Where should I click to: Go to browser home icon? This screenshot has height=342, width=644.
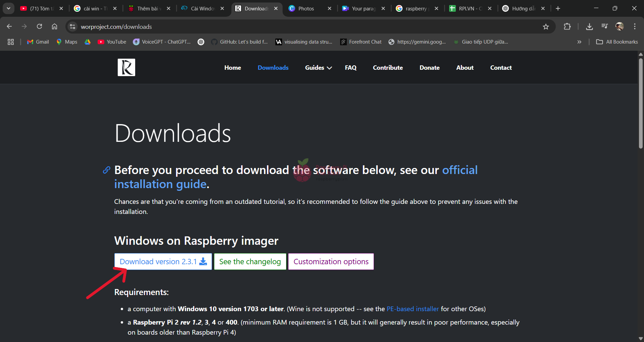pos(54,27)
